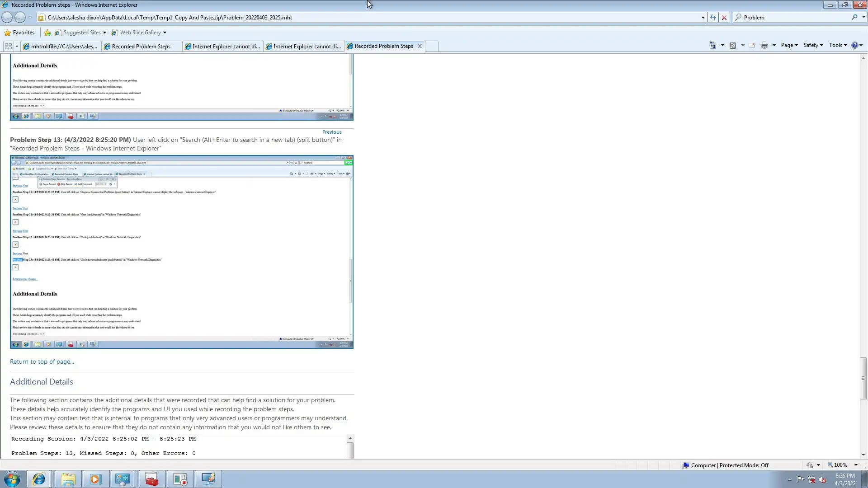Click the Help question mark icon
868x488 pixels.
tap(854, 45)
